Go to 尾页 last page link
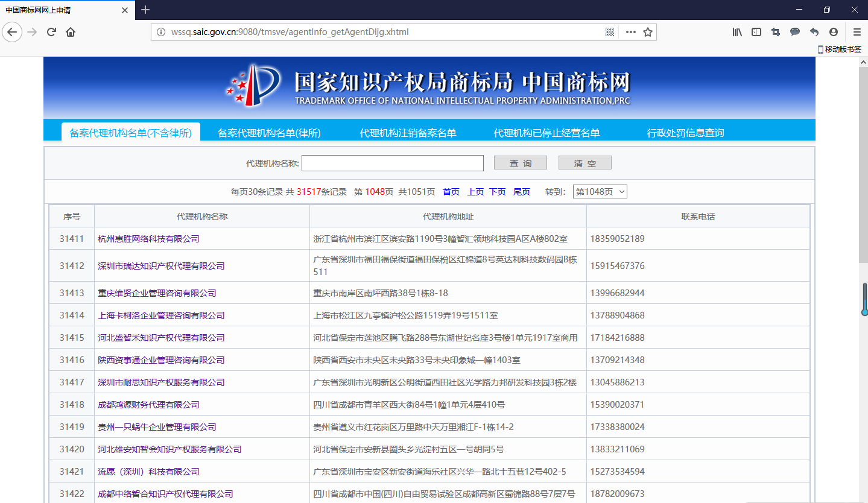The height and width of the screenshot is (503, 868). 522,192
